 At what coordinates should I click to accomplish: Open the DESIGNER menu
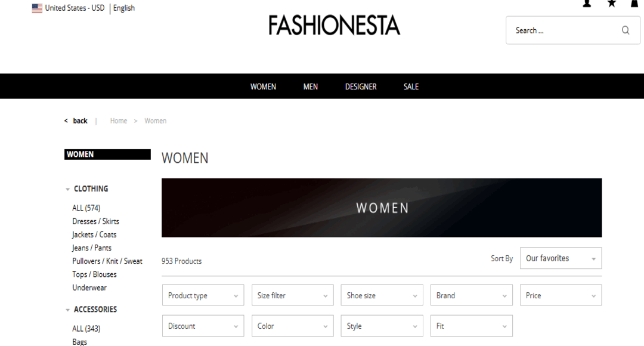tap(360, 86)
